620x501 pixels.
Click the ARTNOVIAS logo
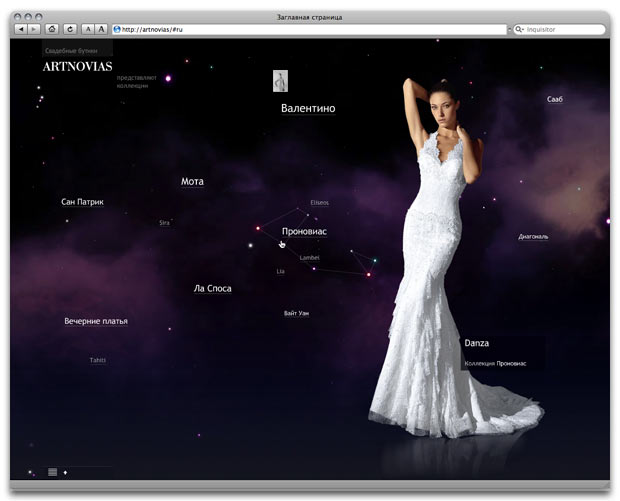click(x=78, y=67)
